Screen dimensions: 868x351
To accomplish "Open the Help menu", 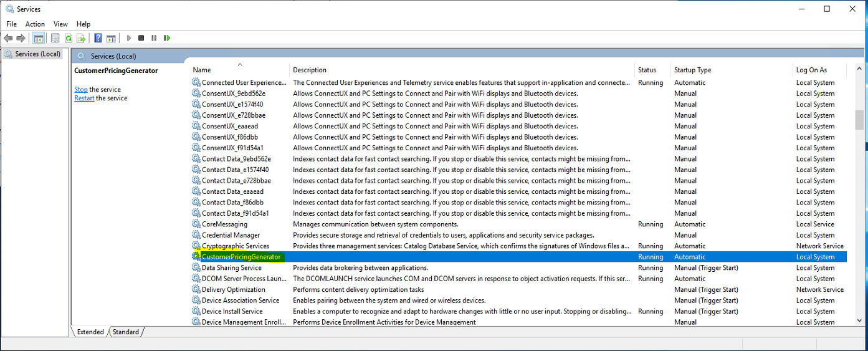I will [x=83, y=24].
